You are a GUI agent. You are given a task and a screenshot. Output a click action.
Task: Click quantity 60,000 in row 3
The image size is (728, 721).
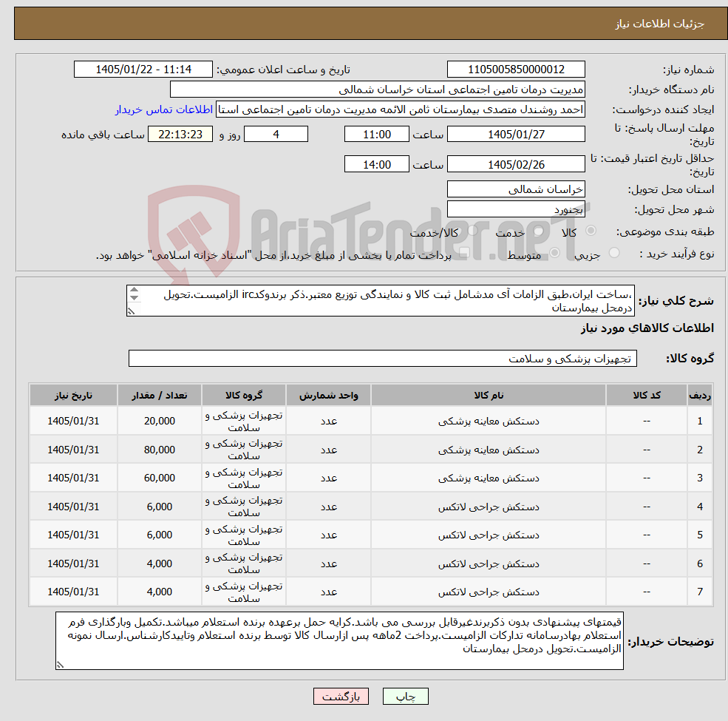coord(159,478)
